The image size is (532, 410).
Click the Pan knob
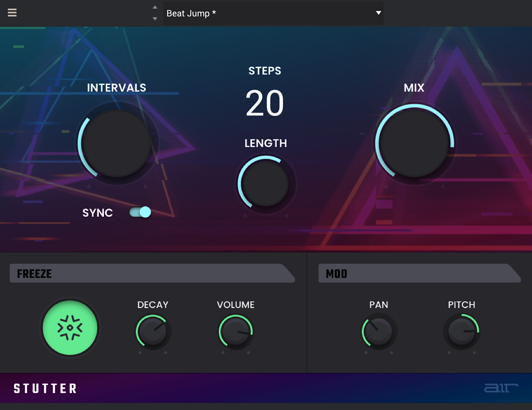point(379,331)
